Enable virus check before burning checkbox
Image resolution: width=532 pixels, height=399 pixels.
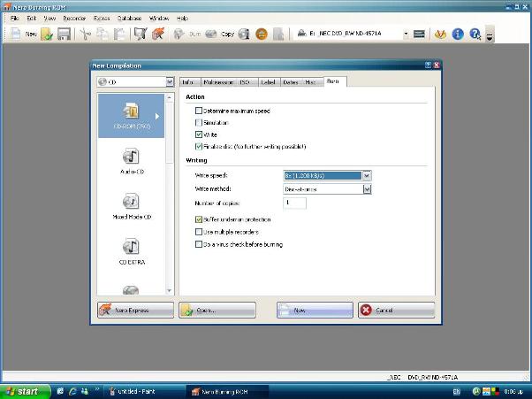coord(199,244)
